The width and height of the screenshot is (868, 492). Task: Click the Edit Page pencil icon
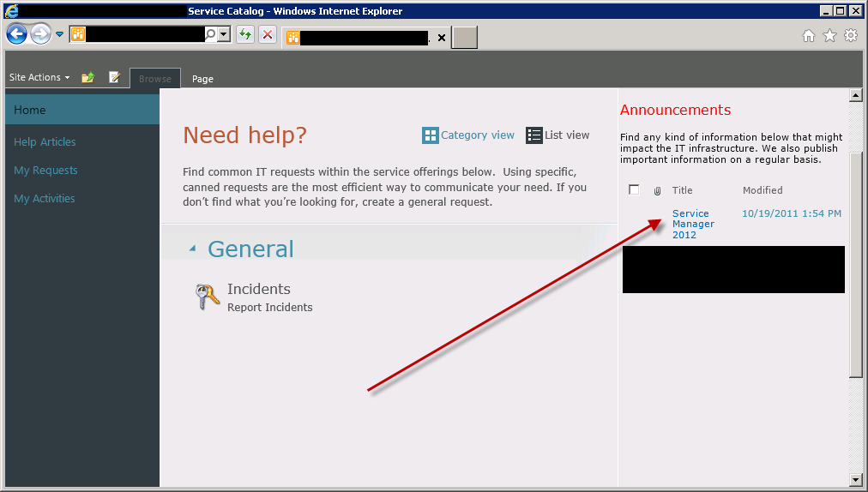click(115, 78)
